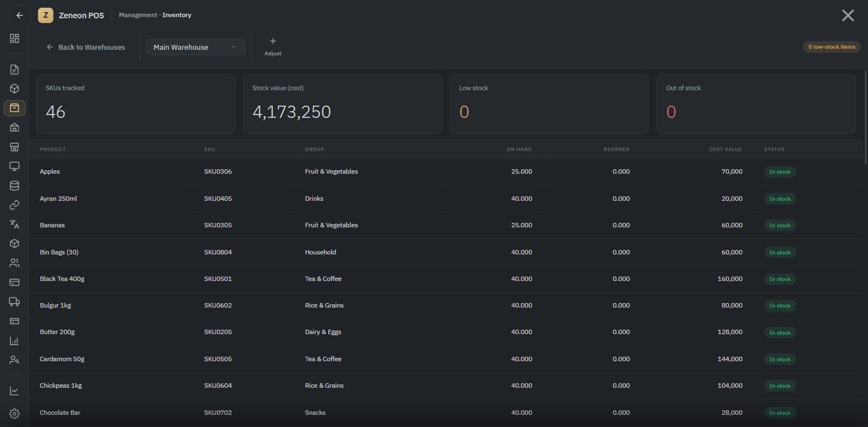Close the Inventory panel with the X

click(x=848, y=15)
